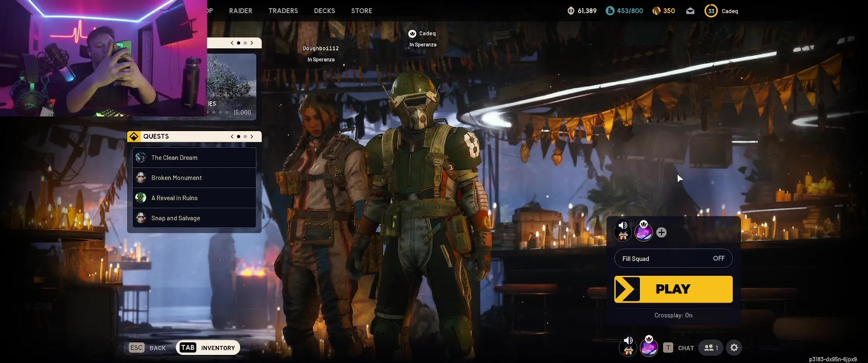The height and width of the screenshot is (363, 868).
Task: Select first page dot in the top card panel
Action: click(x=239, y=43)
